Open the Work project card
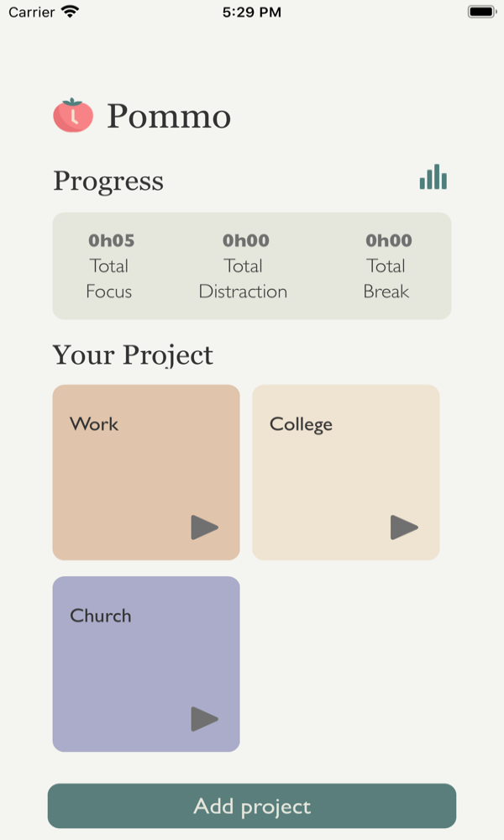 tap(146, 472)
